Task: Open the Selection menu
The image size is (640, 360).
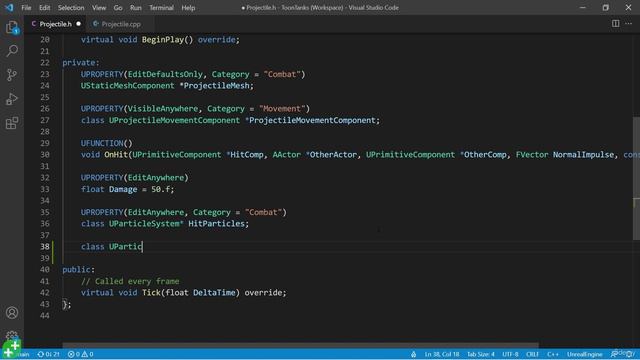Action: (71, 8)
